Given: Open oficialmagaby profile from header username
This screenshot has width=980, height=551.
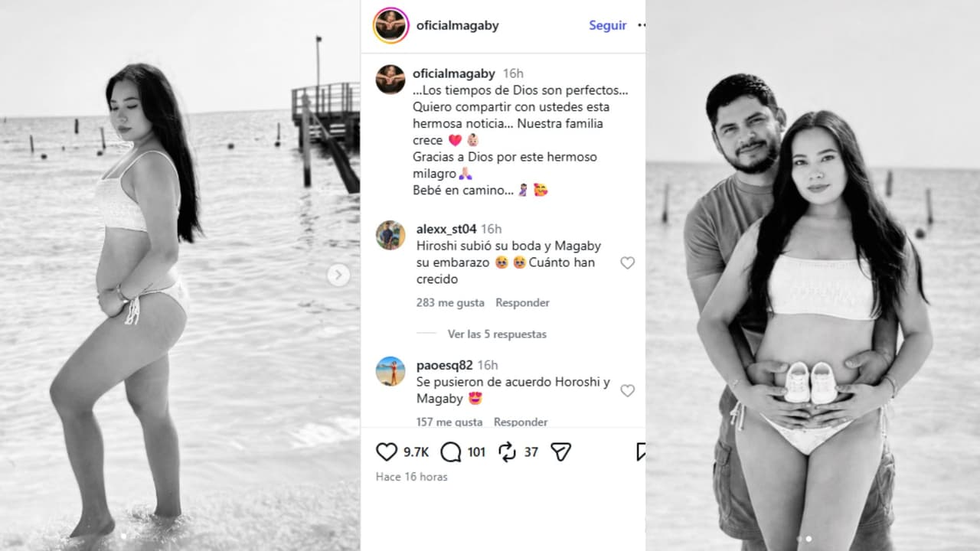Looking at the screenshot, I should tap(457, 25).
